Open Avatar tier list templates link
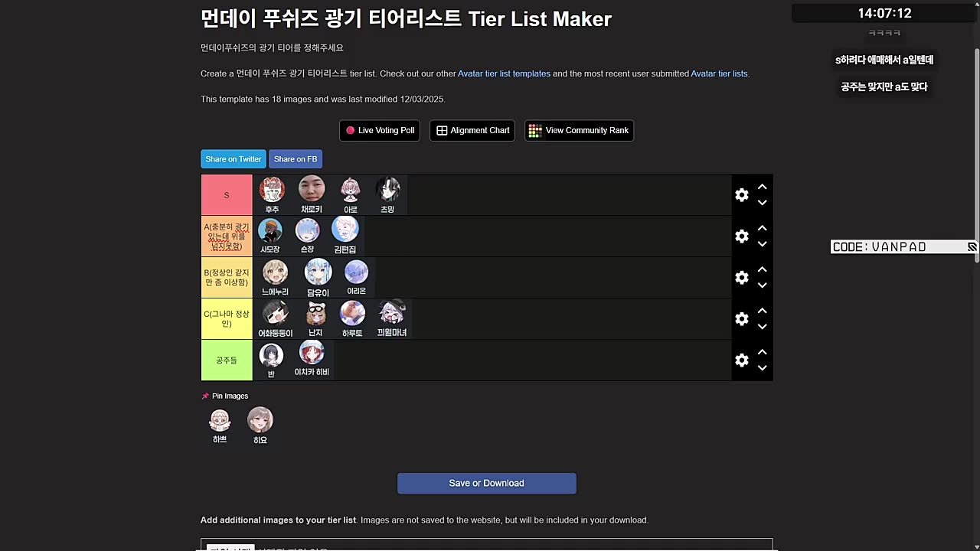 (x=504, y=74)
